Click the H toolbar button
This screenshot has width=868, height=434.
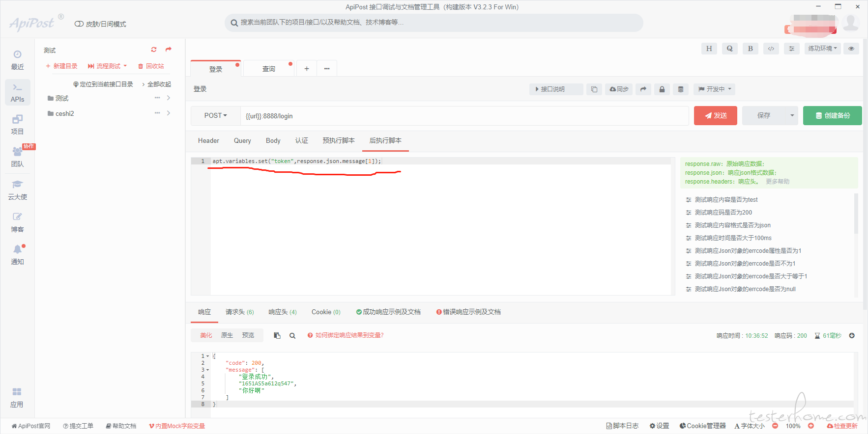point(709,49)
